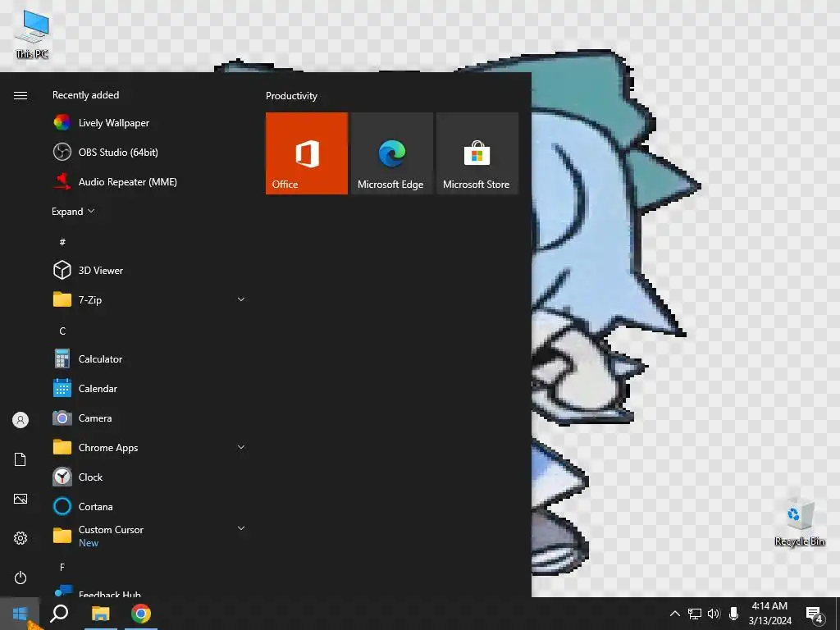Image resolution: width=840 pixels, height=630 pixels.
Task: Click the Productivity group title
Action: pos(291,96)
